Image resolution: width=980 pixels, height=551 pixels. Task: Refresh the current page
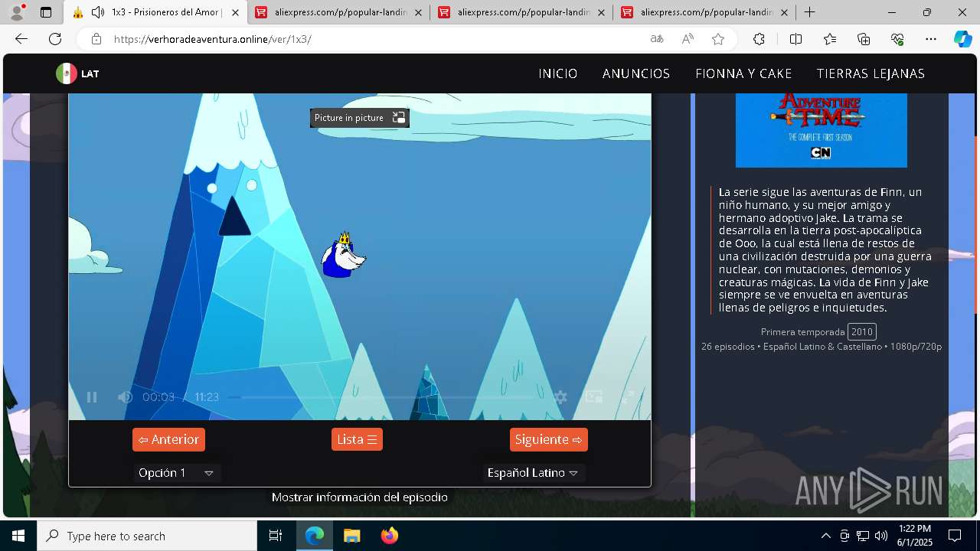tap(55, 39)
